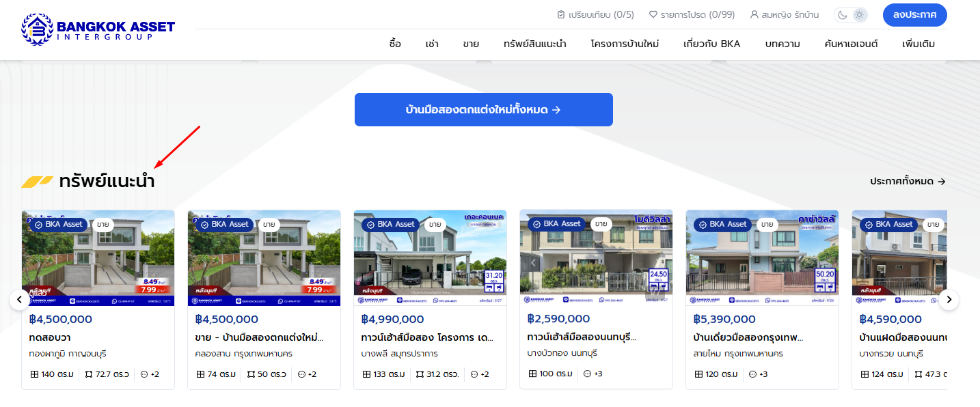Go to โครงการบ้านใหม่ menu item

click(625, 44)
